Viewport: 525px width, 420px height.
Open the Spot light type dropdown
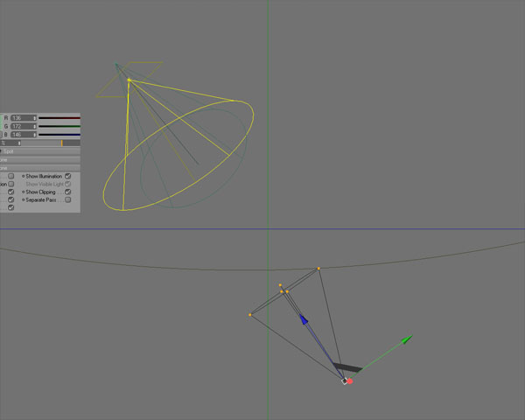[40, 151]
